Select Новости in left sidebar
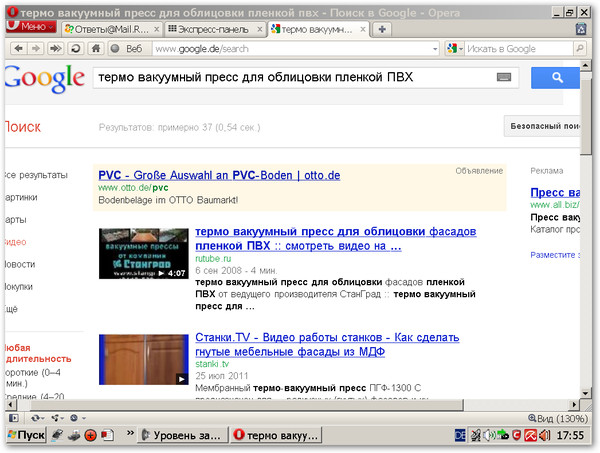Viewport: 600px width, 453px height. [x=20, y=264]
